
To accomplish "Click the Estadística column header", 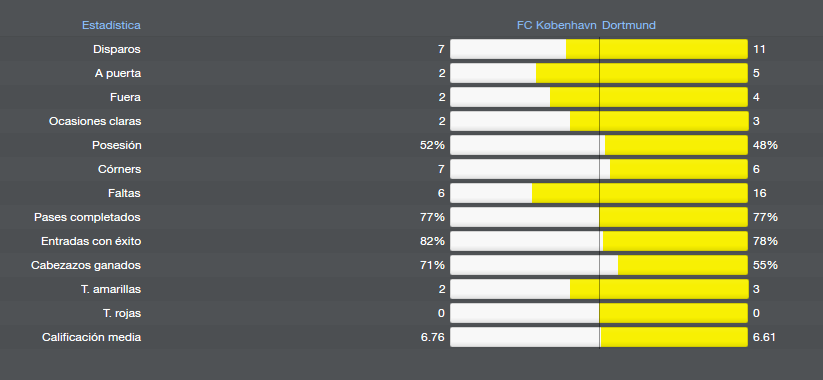I will coord(111,25).
